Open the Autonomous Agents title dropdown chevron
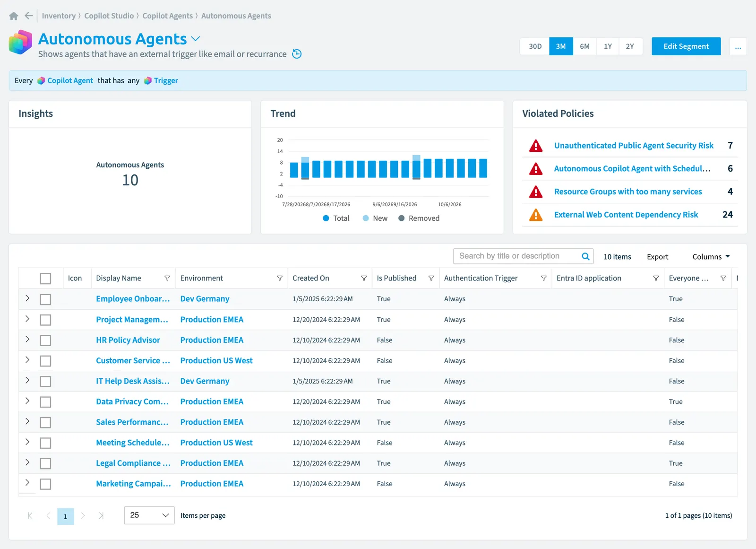 tap(196, 39)
